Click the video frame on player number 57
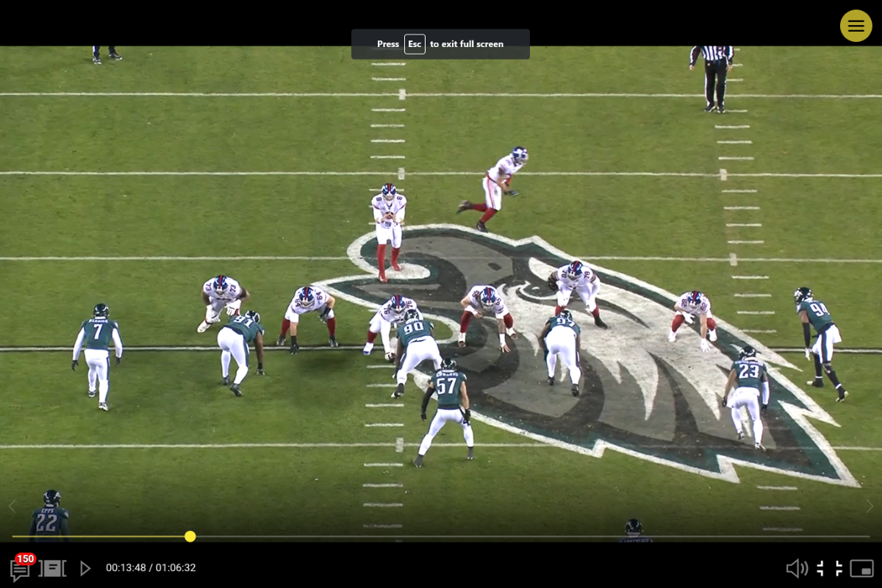This screenshot has width=882, height=588. [447, 412]
